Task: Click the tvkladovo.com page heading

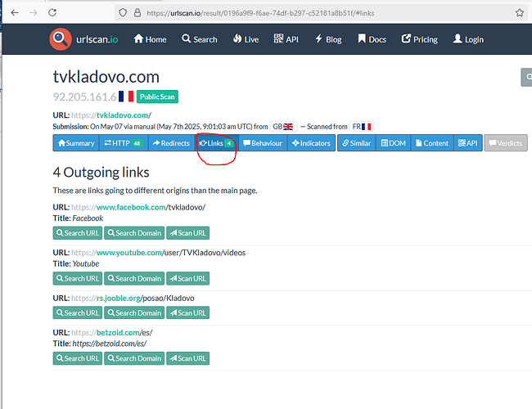Action: point(106,77)
